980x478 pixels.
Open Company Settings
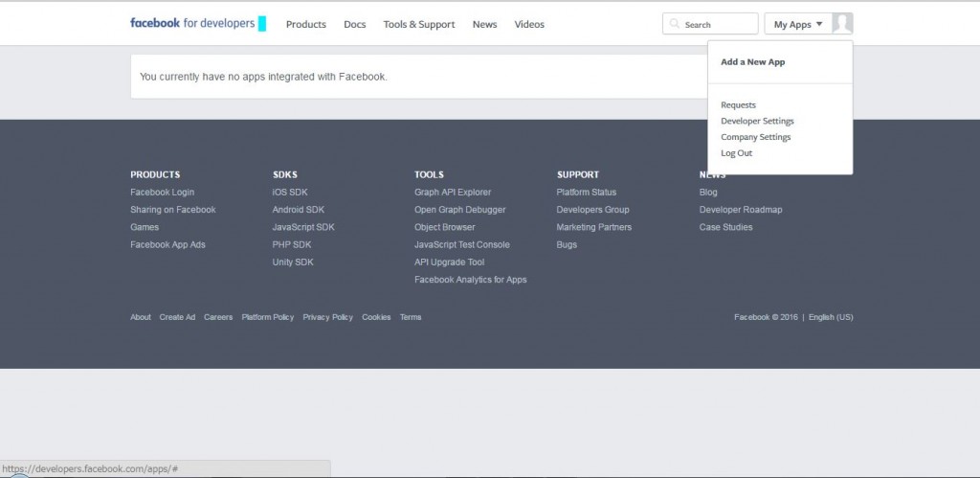click(x=756, y=137)
